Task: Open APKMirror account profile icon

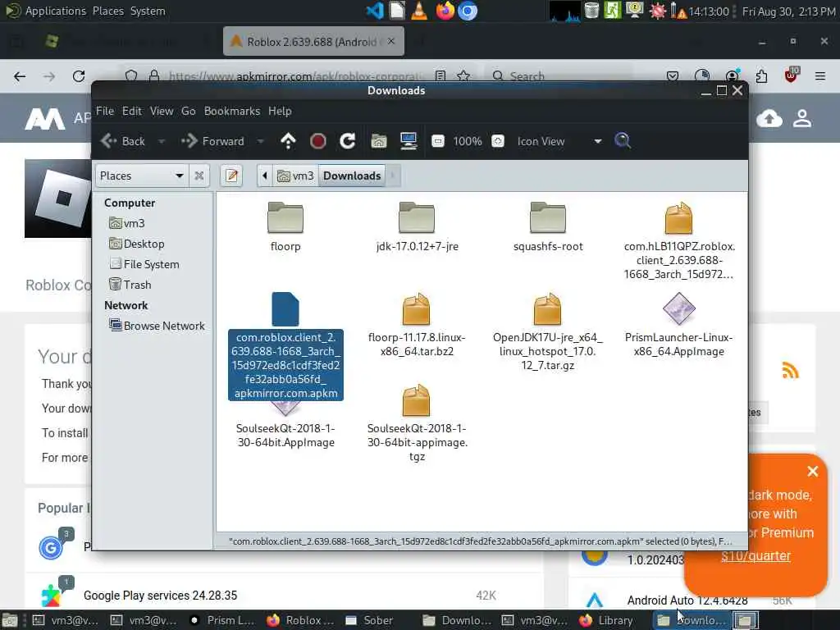Action: 802,118
